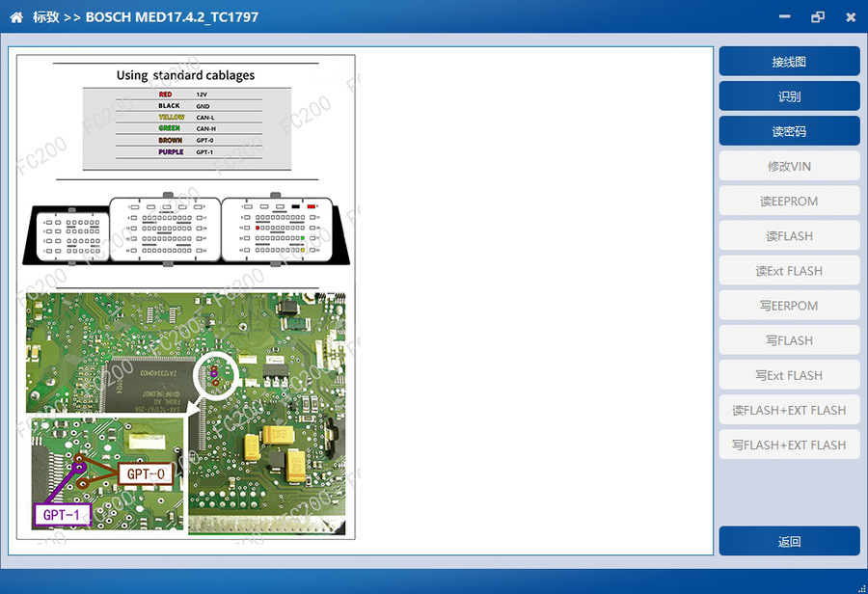The width and height of the screenshot is (868, 594).
Task: Click the BOSCH MED17.4.2_TC1797 title text
Action: pyautogui.click(x=172, y=17)
